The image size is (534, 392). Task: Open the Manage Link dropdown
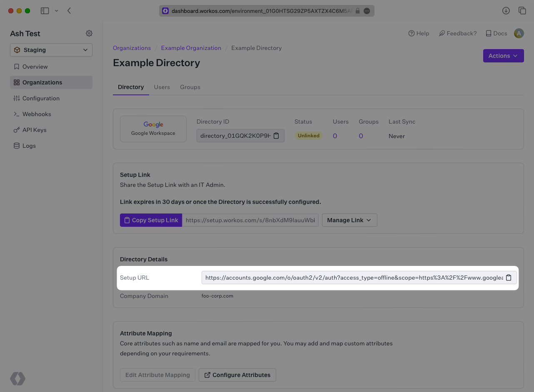349,220
